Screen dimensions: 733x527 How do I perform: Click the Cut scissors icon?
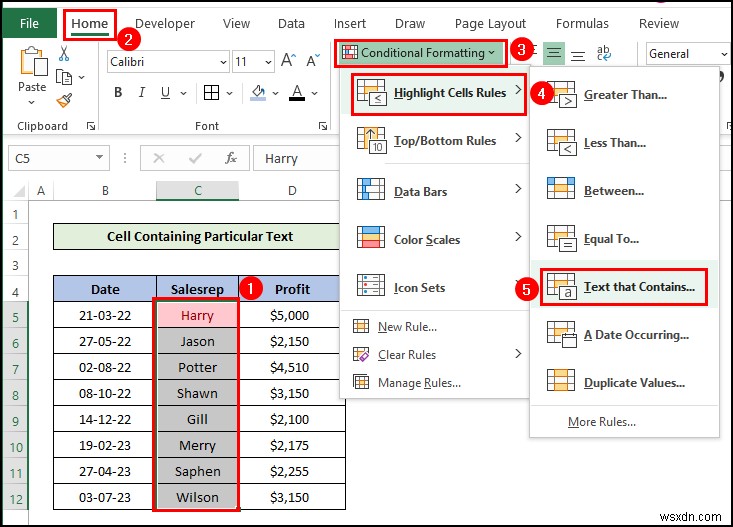[64, 54]
